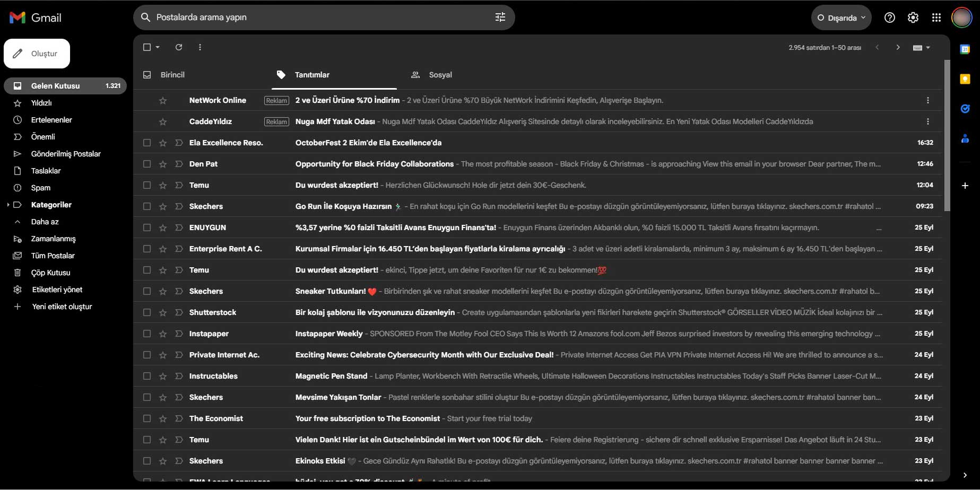Open Contacts side panel
Viewport: 980px width, 490px height.
(x=965, y=138)
